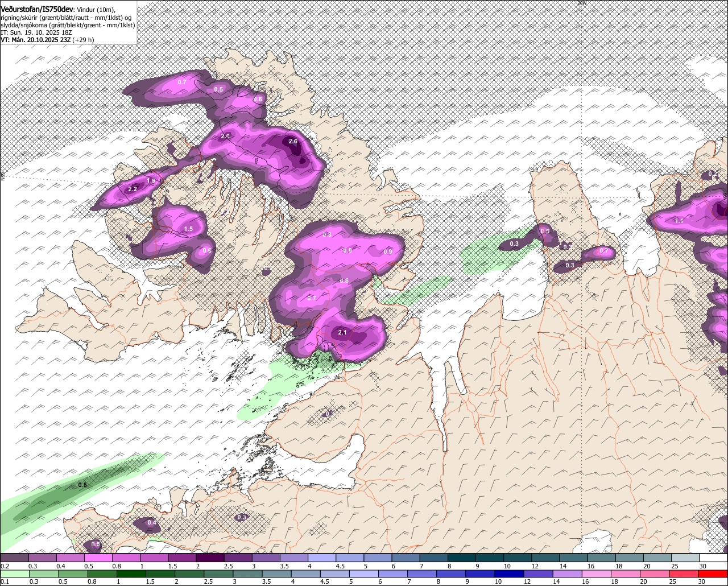The image size is (728, 586).
Task: Click the 2.2 value label on the map
Action: (133, 189)
